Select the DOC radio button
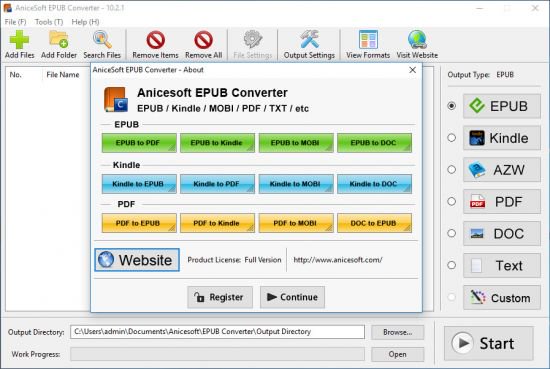Image resolution: width=550 pixels, height=369 pixels. tap(451, 234)
